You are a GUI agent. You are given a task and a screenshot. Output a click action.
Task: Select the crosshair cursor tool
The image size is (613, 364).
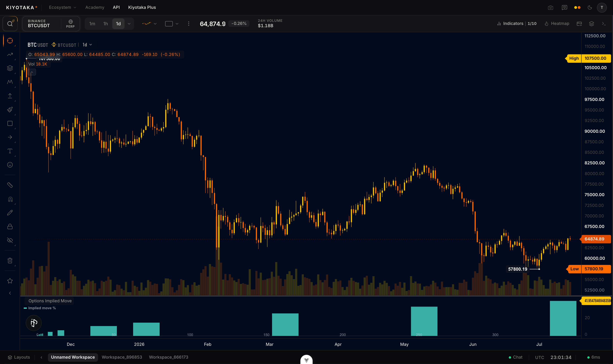pyautogui.click(x=10, y=41)
